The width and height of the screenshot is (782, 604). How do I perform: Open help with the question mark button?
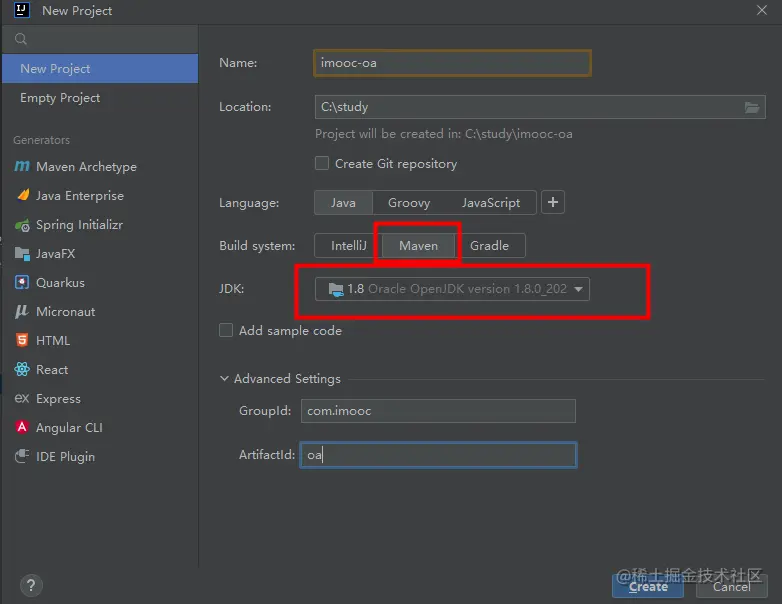pyautogui.click(x=31, y=585)
